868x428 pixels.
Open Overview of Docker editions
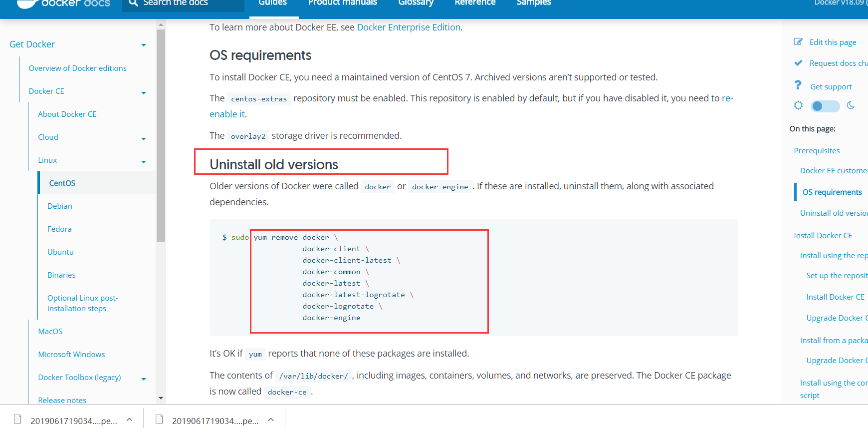[78, 68]
